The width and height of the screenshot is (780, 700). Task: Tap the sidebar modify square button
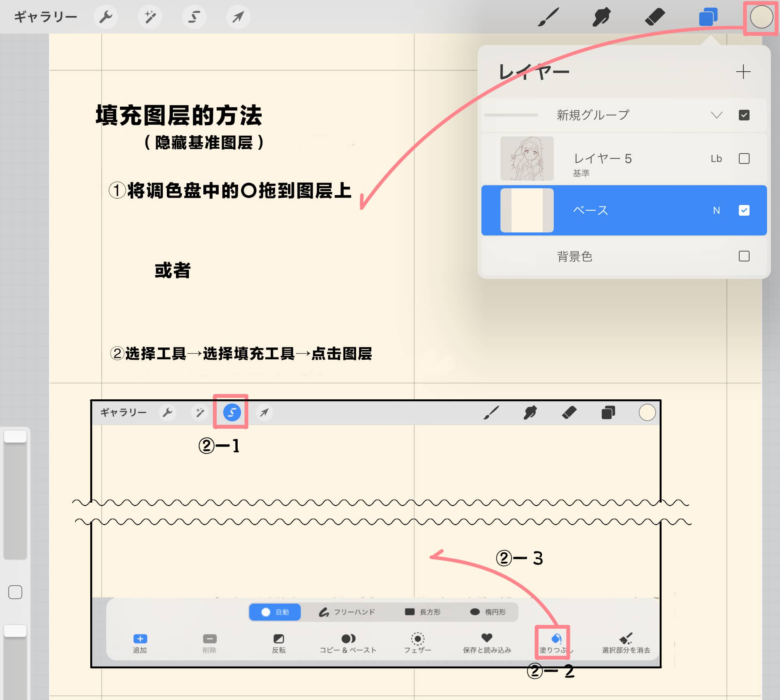(x=15, y=592)
